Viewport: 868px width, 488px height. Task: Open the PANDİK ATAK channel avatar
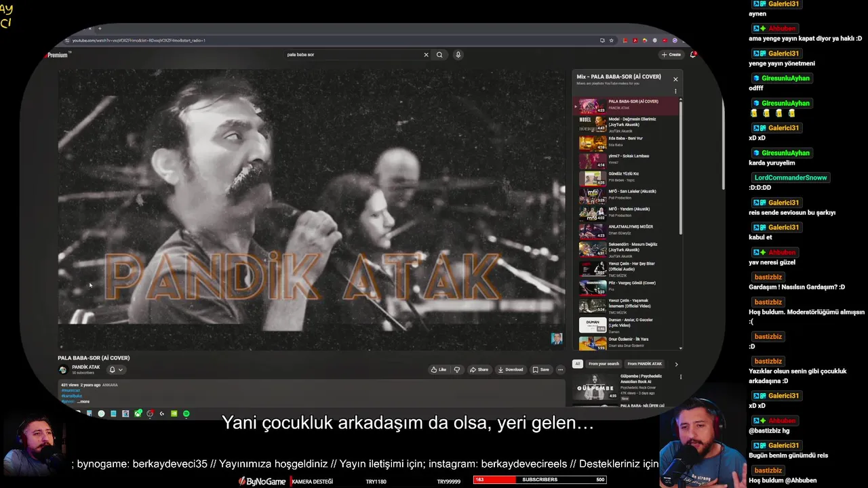click(x=63, y=370)
